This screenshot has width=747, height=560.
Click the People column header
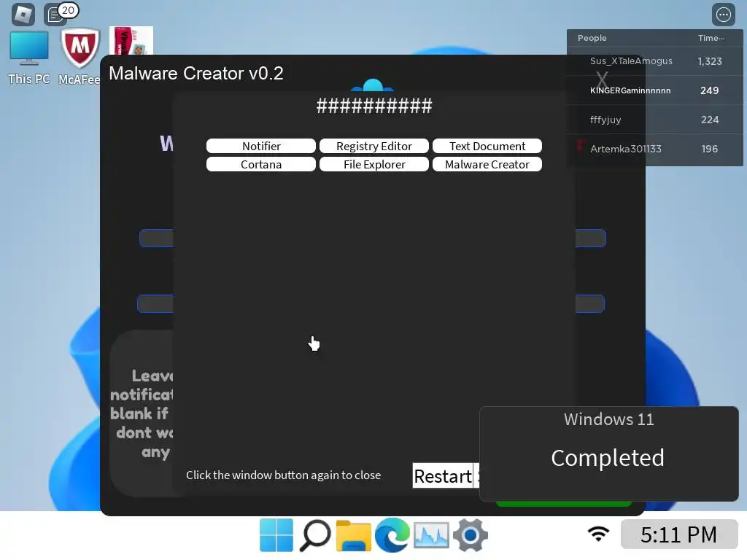[592, 38]
